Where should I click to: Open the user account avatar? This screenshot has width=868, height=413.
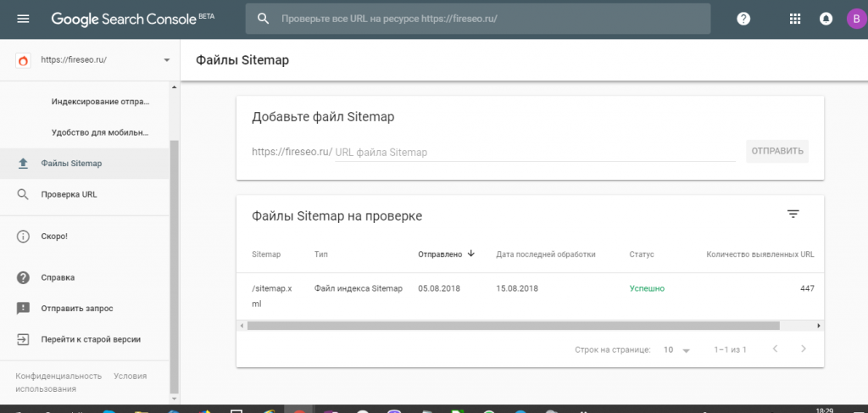(x=854, y=19)
